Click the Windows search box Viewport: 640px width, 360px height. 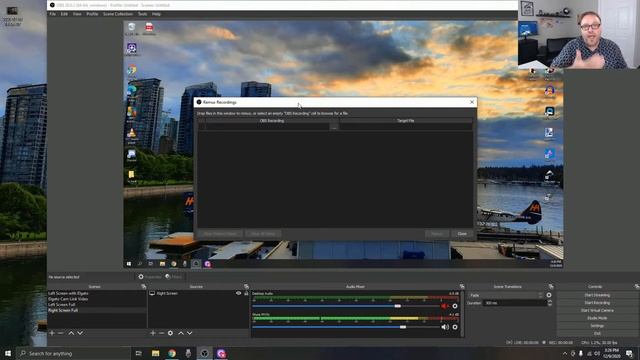73,353
